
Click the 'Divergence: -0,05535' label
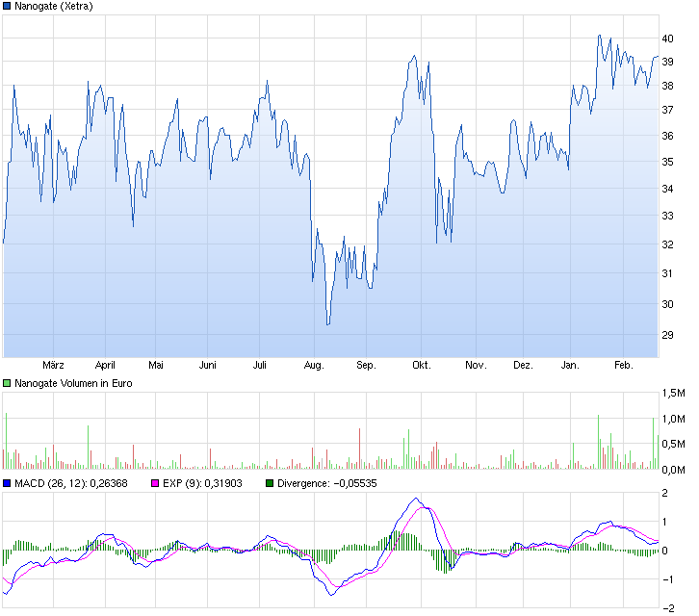click(327, 483)
